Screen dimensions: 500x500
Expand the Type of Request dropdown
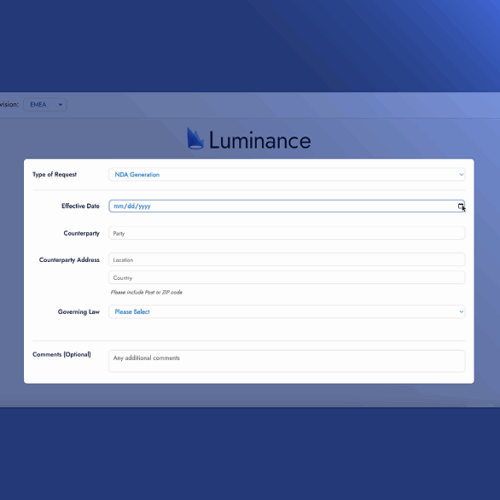[287, 174]
